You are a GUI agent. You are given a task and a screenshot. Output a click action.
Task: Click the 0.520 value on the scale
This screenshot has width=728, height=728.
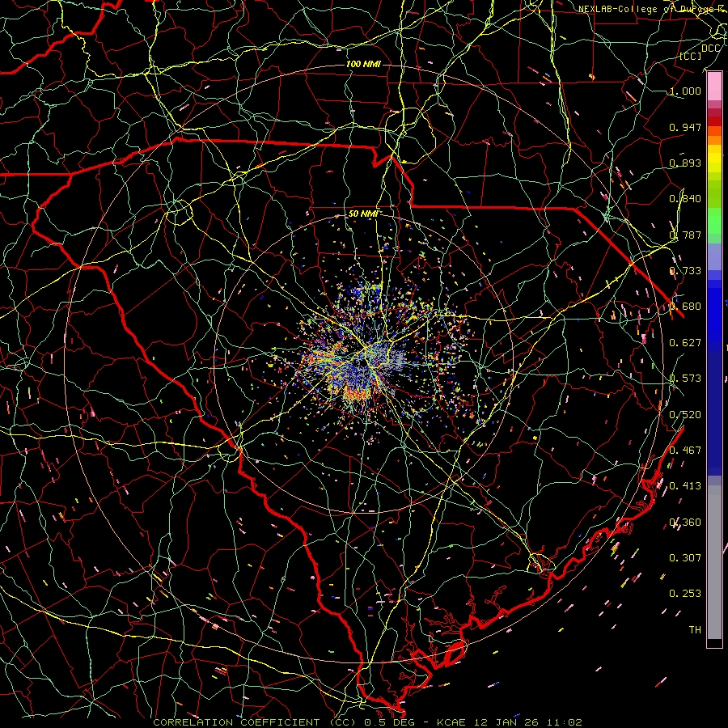tap(685, 415)
